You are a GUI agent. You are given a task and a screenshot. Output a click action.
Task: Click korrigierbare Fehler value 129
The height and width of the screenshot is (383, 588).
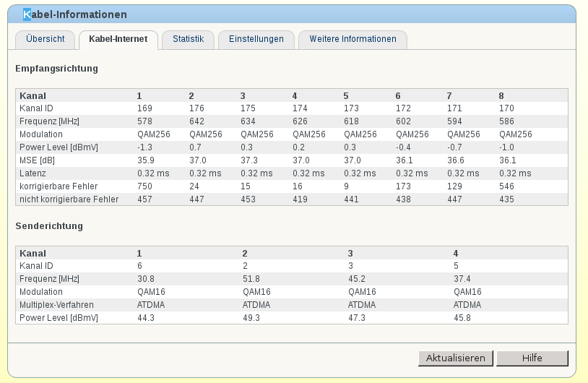pyautogui.click(x=454, y=186)
